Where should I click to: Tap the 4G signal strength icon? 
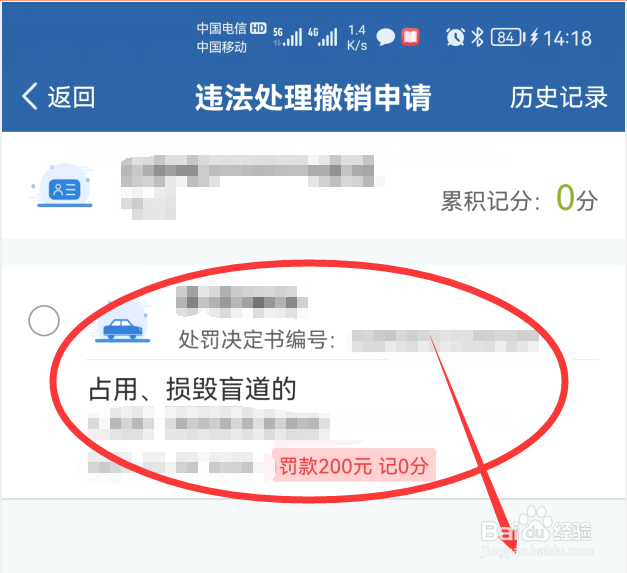323,37
